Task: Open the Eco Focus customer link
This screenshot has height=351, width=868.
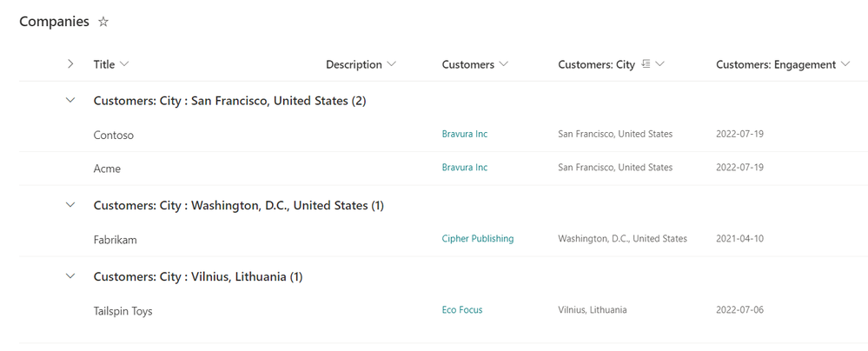Action: 462,309
